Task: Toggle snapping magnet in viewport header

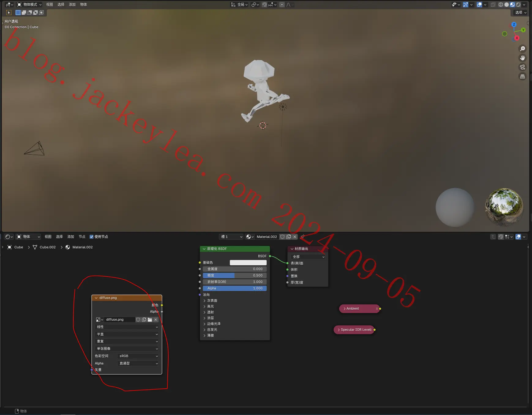Action: 264,5
